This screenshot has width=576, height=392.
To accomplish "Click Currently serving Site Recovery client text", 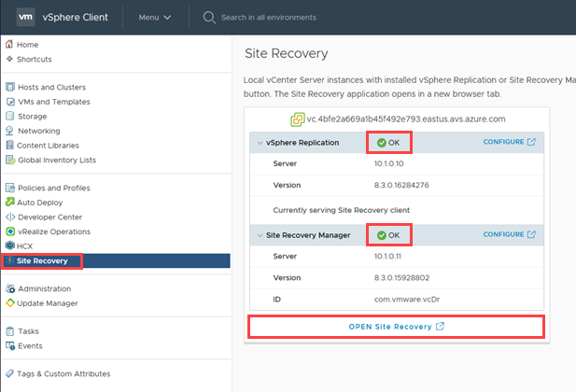I will [342, 210].
